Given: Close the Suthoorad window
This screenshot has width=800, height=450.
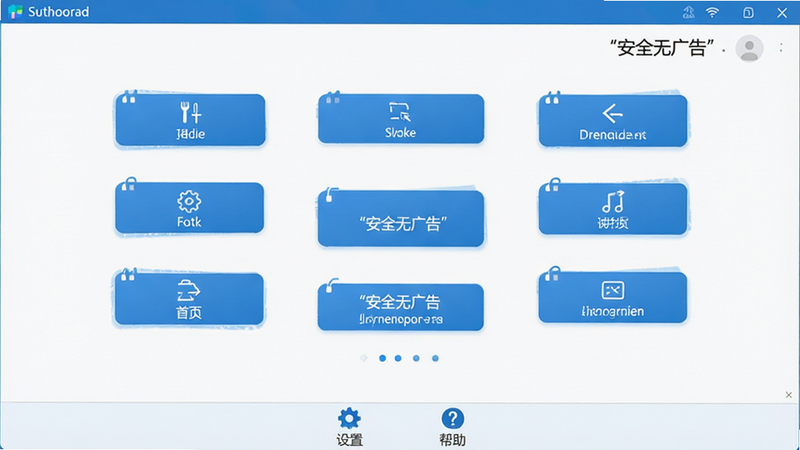Looking at the screenshot, I should pyautogui.click(x=782, y=13).
